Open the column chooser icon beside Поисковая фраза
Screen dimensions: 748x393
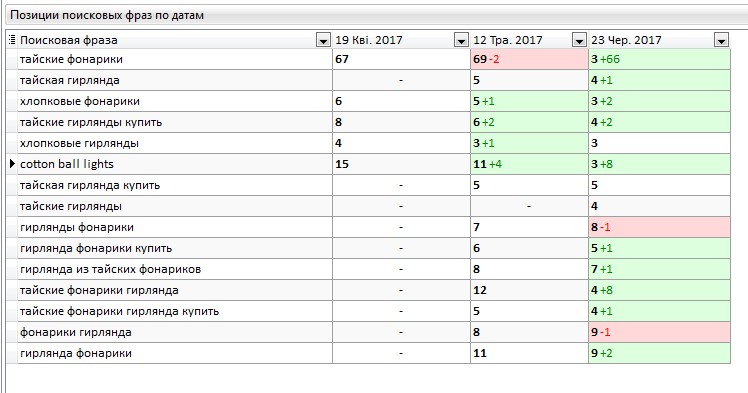click(12, 40)
